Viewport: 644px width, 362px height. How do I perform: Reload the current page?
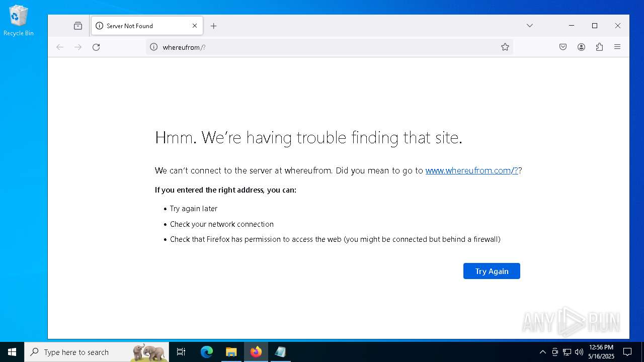pyautogui.click(x=96, y=47)
